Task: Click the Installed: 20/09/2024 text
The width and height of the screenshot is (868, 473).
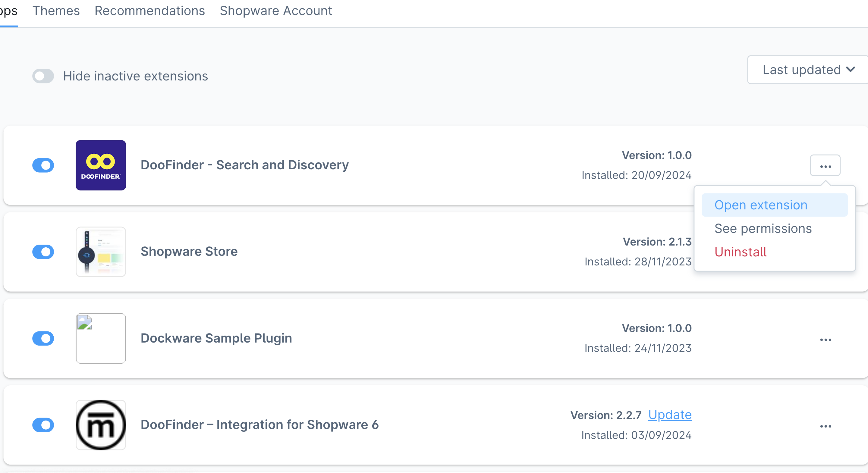Action: [637, 175]
